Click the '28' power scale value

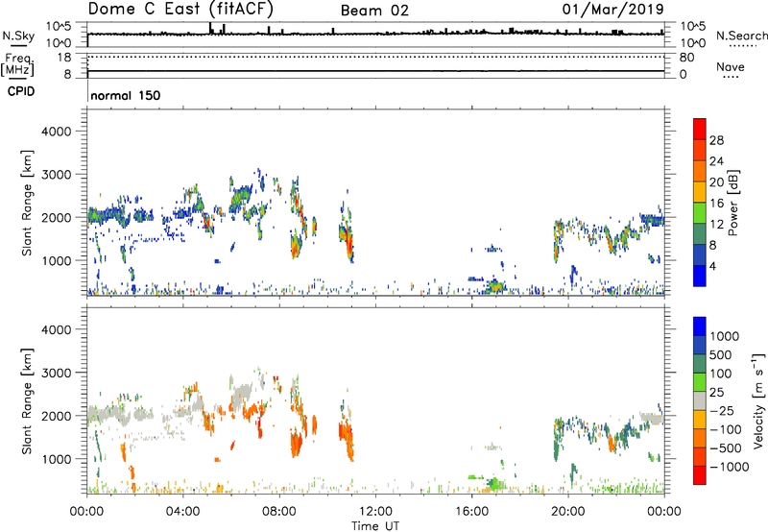pos(716,140)
